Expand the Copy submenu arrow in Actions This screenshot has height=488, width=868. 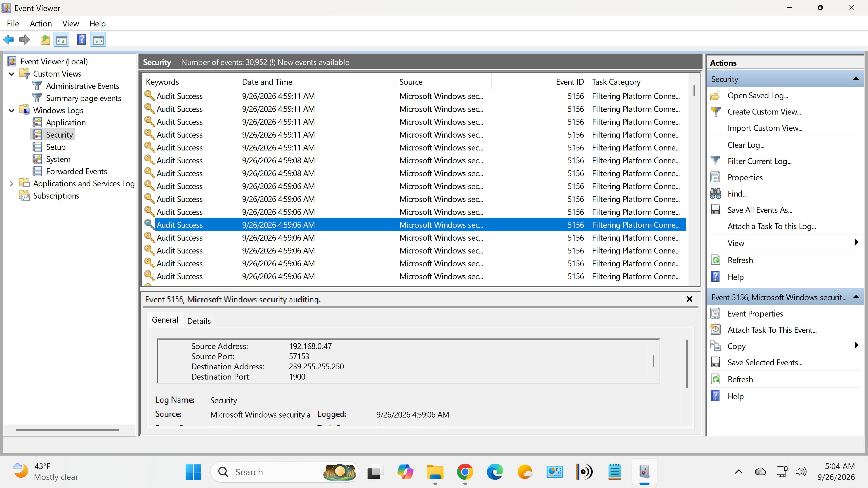click(x=856, y=345)
